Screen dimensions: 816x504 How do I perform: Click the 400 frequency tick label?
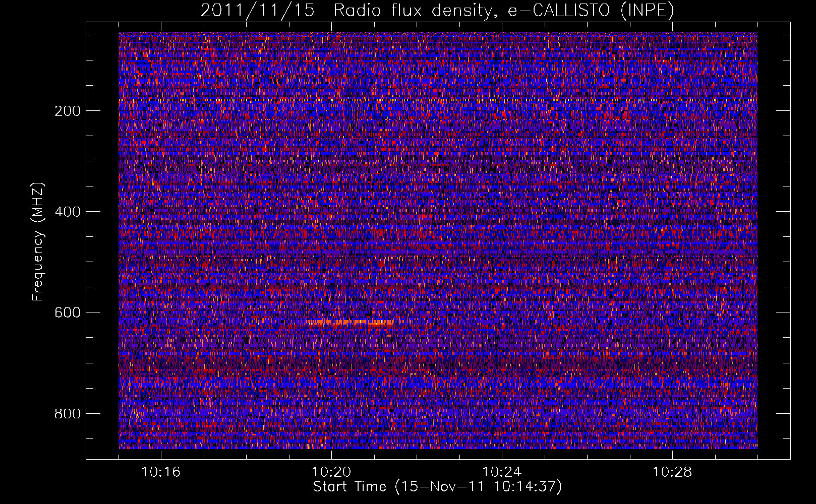[x=68, y=212]
